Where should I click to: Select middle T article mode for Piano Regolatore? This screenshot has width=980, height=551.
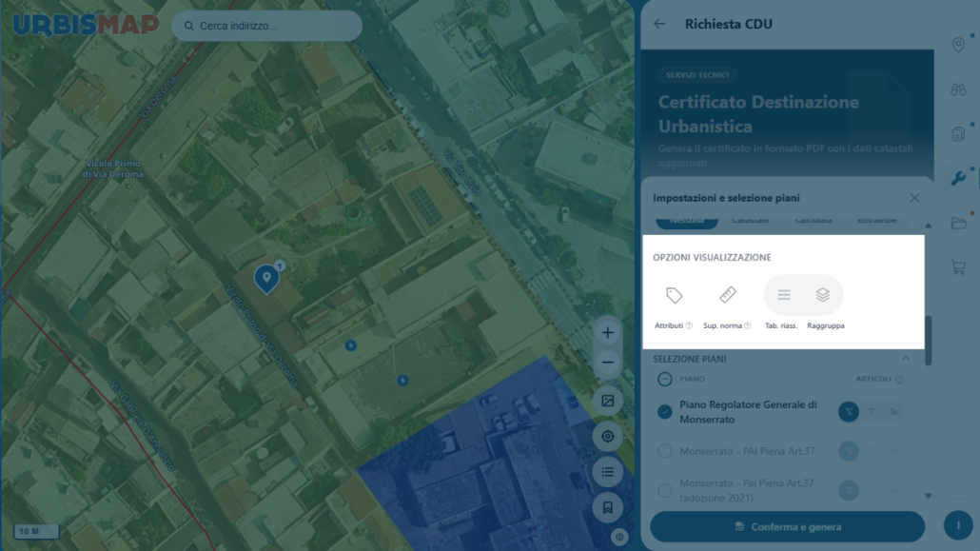[872, 411]
